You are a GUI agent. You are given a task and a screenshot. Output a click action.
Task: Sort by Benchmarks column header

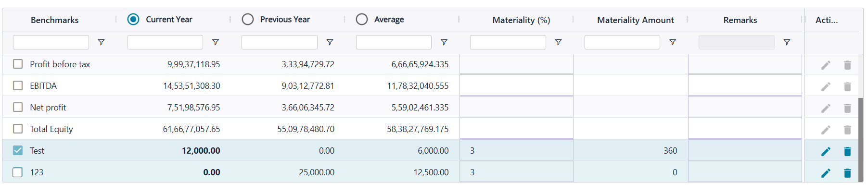[54, 20]
